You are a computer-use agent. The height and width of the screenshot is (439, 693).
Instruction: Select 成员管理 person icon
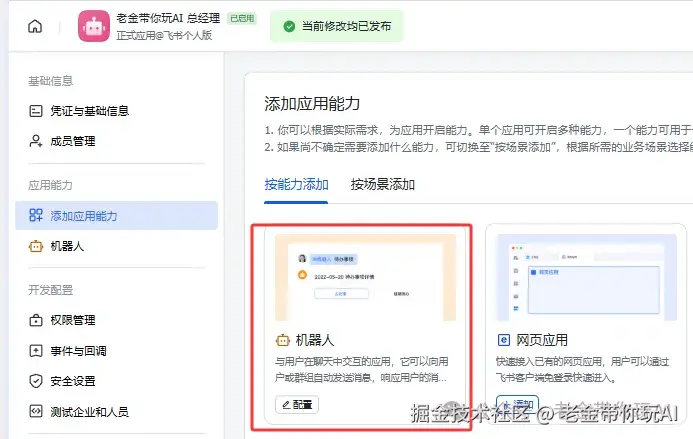pyautogui.click(x=36, y=141)
